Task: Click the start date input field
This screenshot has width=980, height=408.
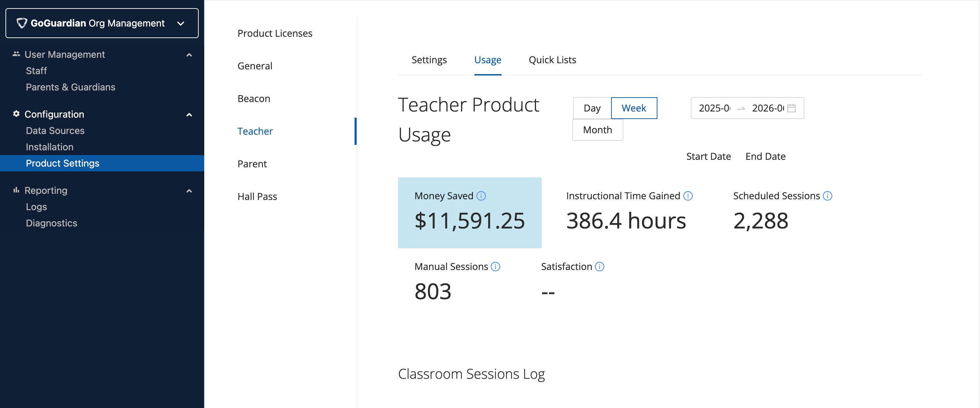Action: click(715, 108)
